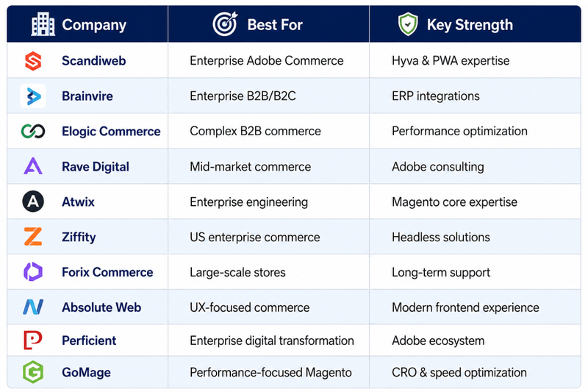
Task: Select the Forix Commerce company name
Action: click(x=107, y=272)
